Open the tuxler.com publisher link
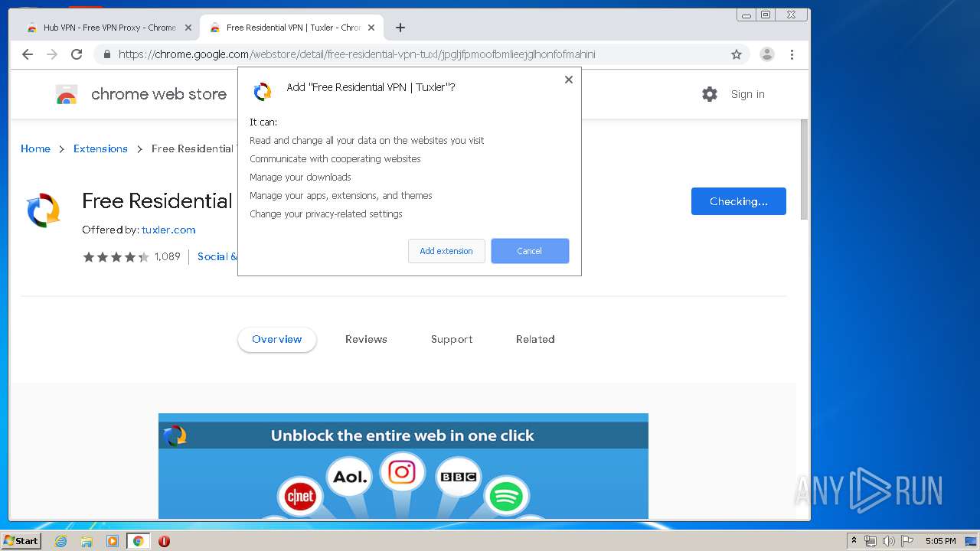 point(168,230)
